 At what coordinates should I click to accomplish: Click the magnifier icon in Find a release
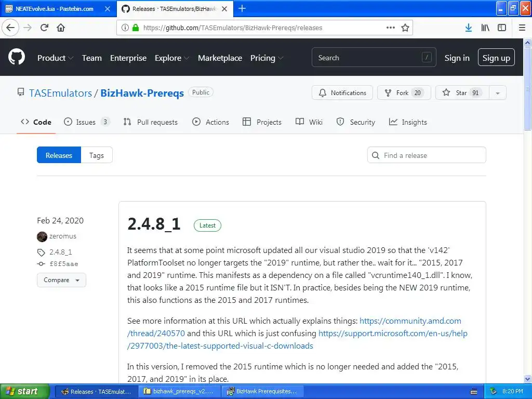point(376,155)
